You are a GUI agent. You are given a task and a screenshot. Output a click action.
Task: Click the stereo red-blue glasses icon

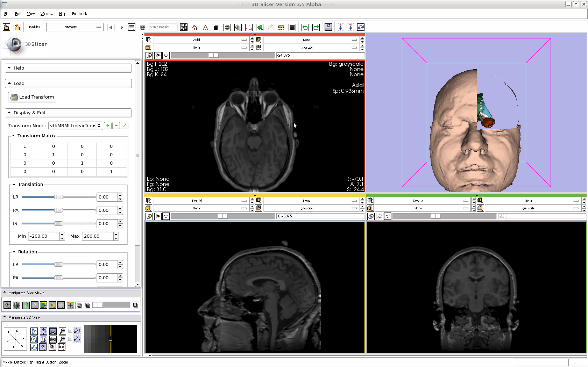pos(62,347)
